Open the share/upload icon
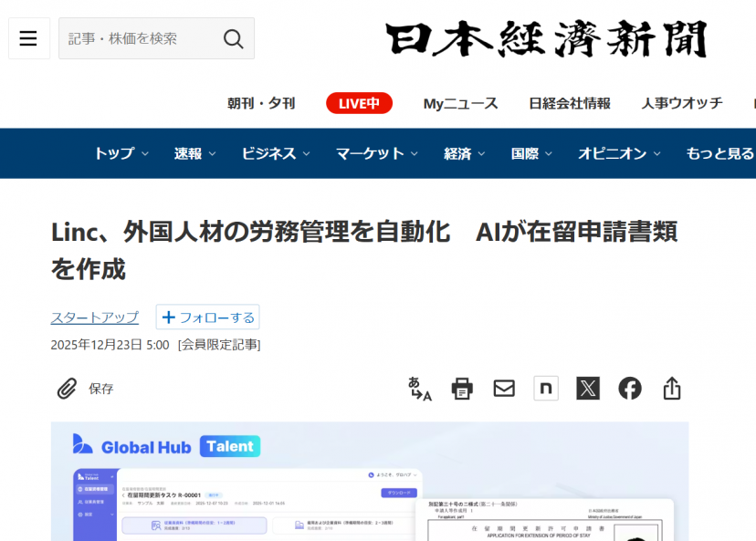The image size is (756, 541). coord(672,389)
